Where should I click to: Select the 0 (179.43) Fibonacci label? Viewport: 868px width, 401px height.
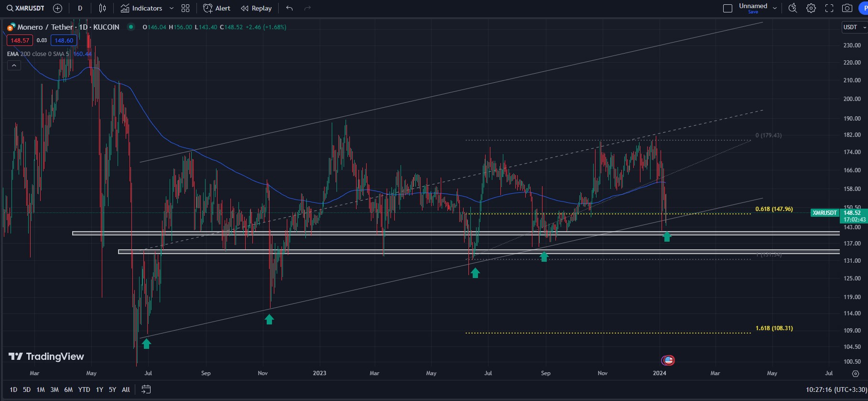pyautogui.click(x=769, y=135)
